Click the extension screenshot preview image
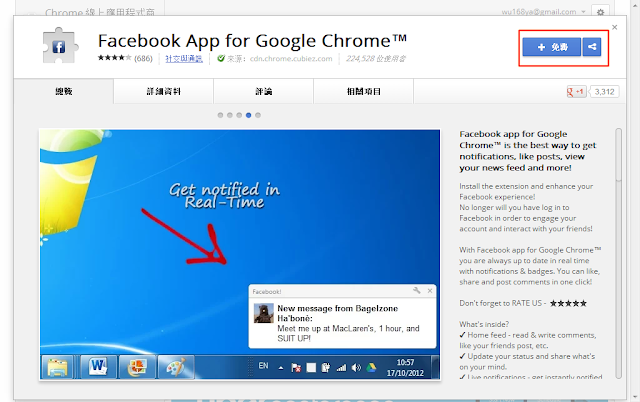Viewport: 640px width, 402px height. coord(240,255)
